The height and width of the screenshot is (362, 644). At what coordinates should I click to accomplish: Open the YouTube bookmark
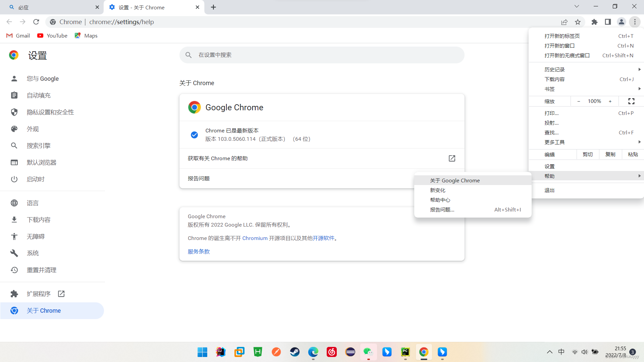(x=52, y=36)
